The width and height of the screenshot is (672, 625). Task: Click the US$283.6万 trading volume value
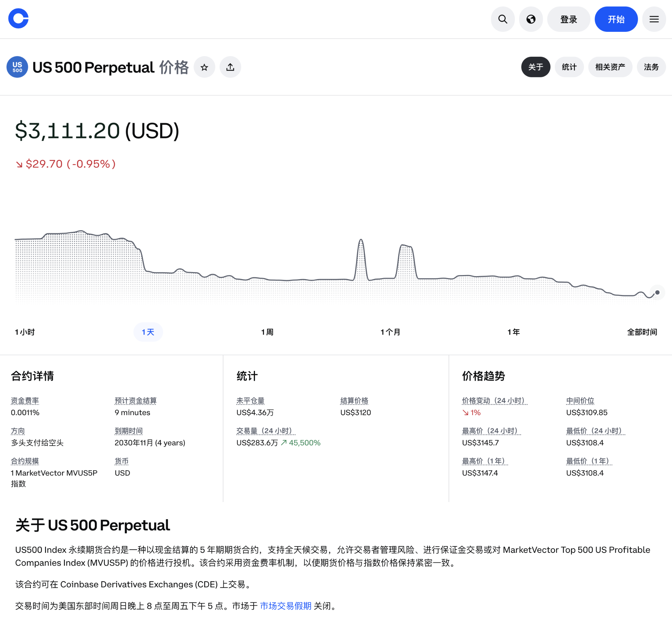point(257,443)
